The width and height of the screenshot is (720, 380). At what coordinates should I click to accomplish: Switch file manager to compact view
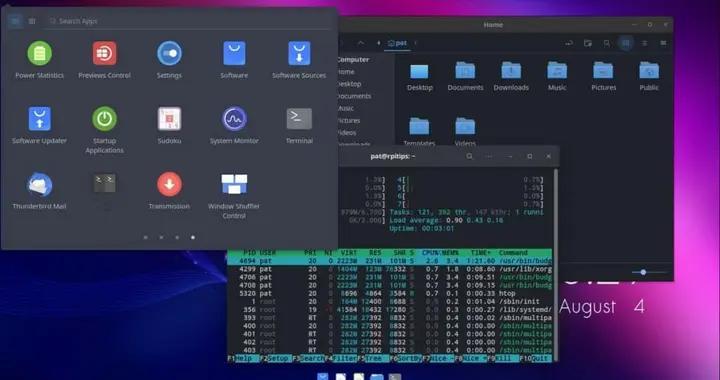click(663, 43)
